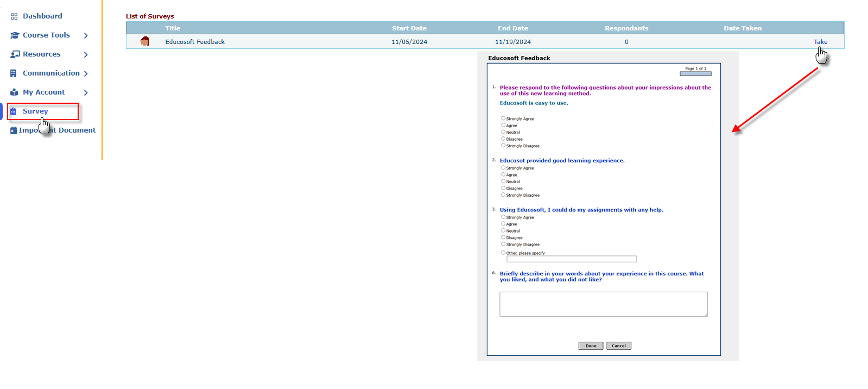The width and height of the screenshot is (868, 389).
Task: Click the Survey clipboard icon
Action: tap(14, 111)
